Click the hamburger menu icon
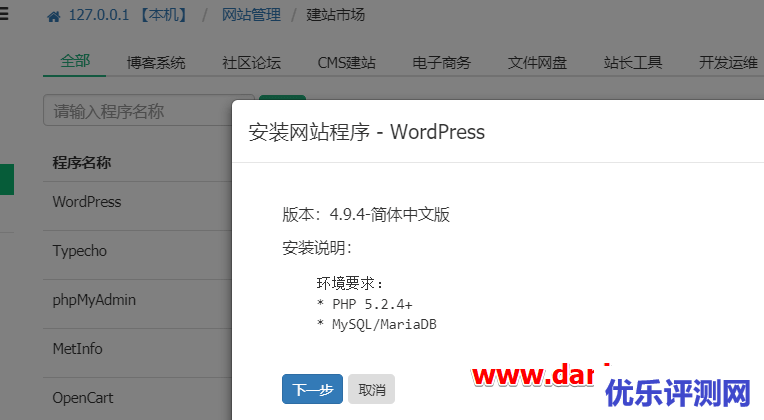This screenshot has height=420, width=764. [3, 15]
